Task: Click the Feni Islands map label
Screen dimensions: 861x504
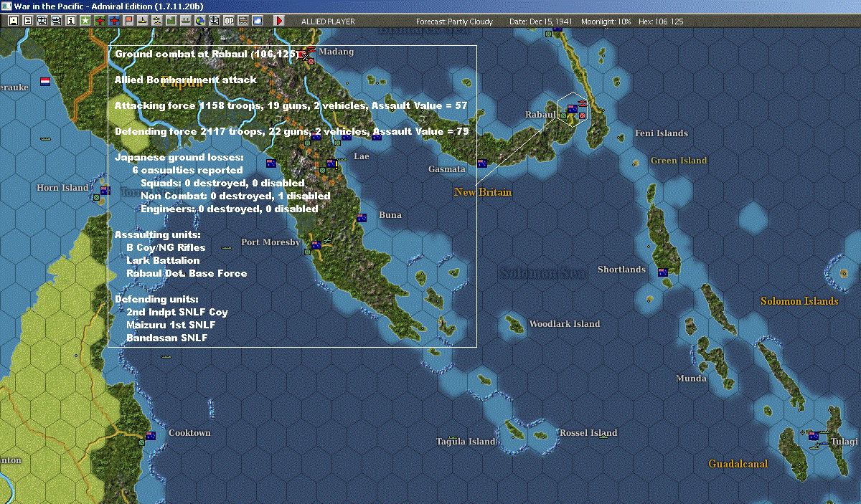Action: point(661,133)
